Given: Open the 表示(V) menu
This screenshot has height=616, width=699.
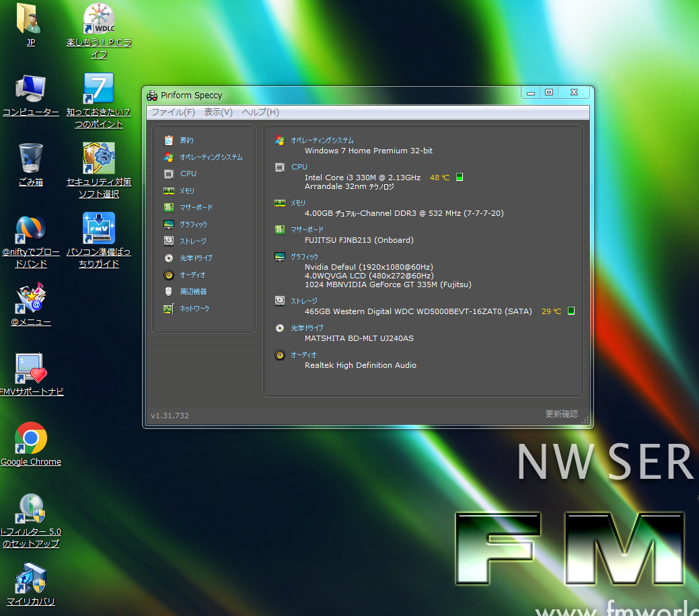Looking at the screenshot, I should click(219, 112).
